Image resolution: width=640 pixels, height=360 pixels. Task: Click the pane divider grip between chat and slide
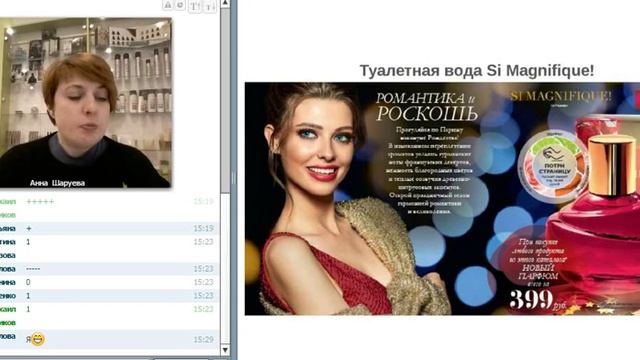233,178
